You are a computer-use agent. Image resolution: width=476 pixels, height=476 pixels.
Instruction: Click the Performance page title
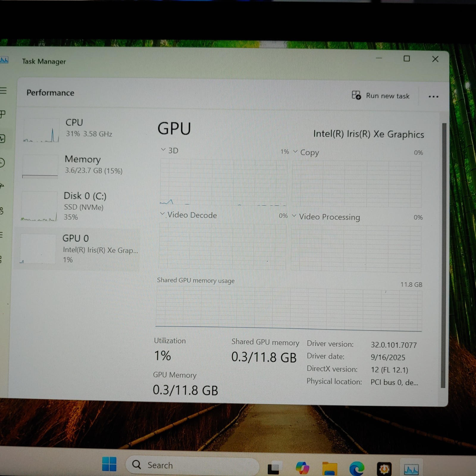point(50,93)
